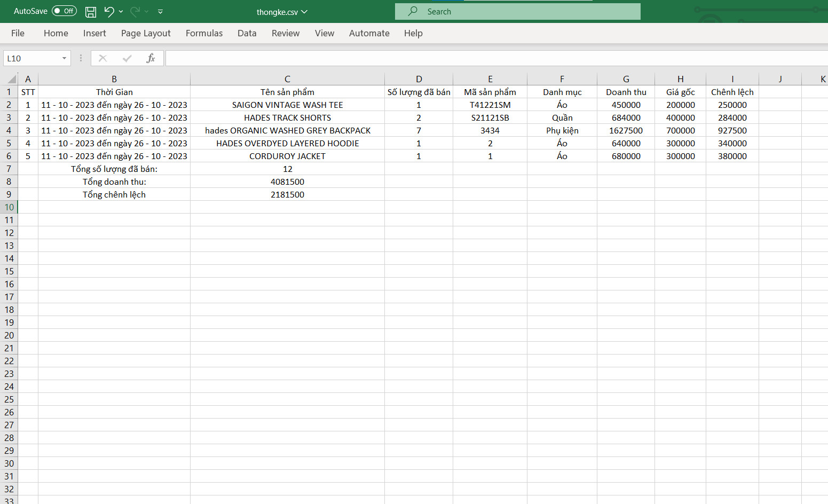The image size is (828, 504).
Task: Open the Formulas tab
Action: pyautogui.click(x=204, y=33)
